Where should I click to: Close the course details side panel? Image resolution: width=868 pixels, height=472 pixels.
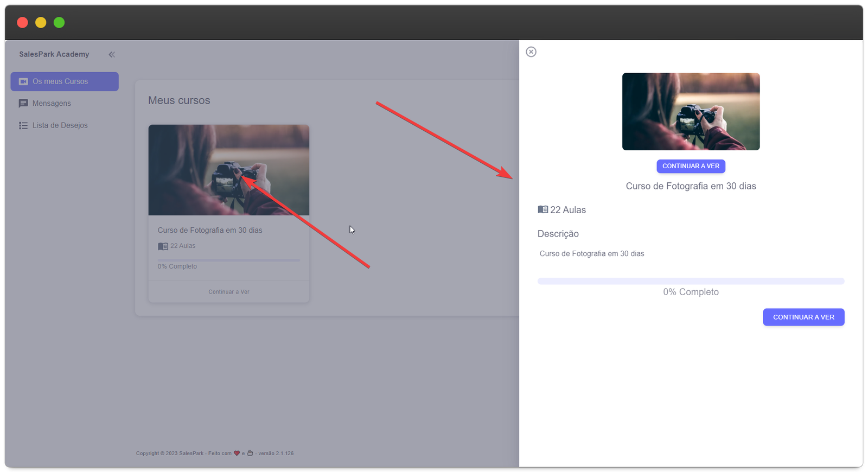[531, 52]
